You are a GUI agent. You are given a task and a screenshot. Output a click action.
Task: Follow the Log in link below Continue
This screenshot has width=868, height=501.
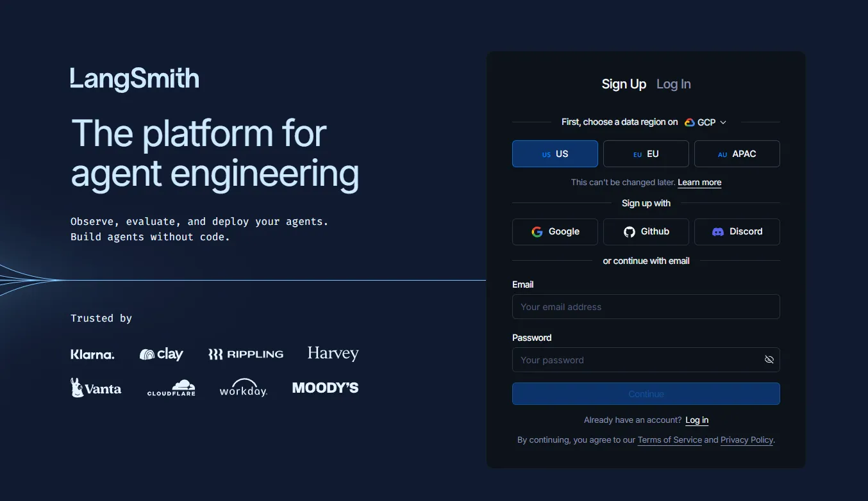click(x=697, y=420)
